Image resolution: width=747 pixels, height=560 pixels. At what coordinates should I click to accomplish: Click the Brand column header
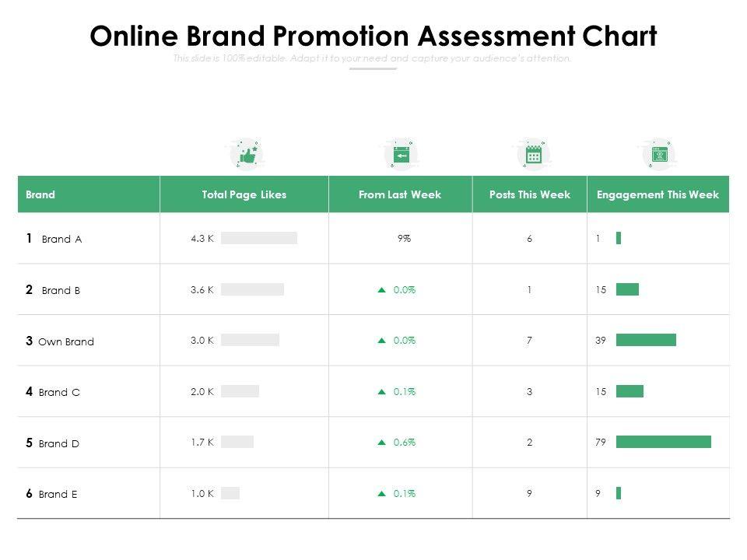point(40,195)
